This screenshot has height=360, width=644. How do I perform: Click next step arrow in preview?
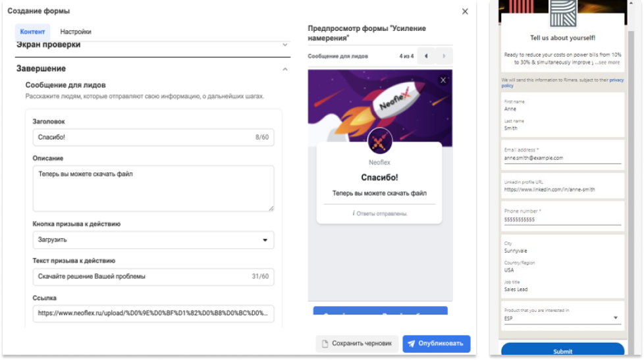[444, 56]
